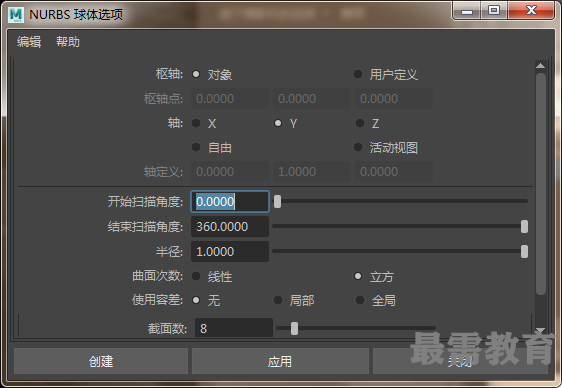Viewport: 562px width, 388px height.
Task: Choose Z axis radio button
Action: coord(359,123)
